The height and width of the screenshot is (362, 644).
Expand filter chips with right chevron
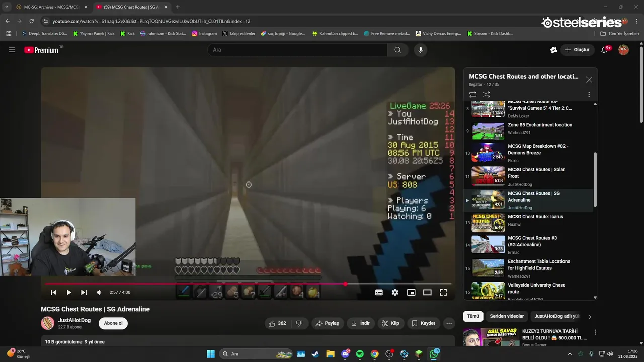[590, 317]
